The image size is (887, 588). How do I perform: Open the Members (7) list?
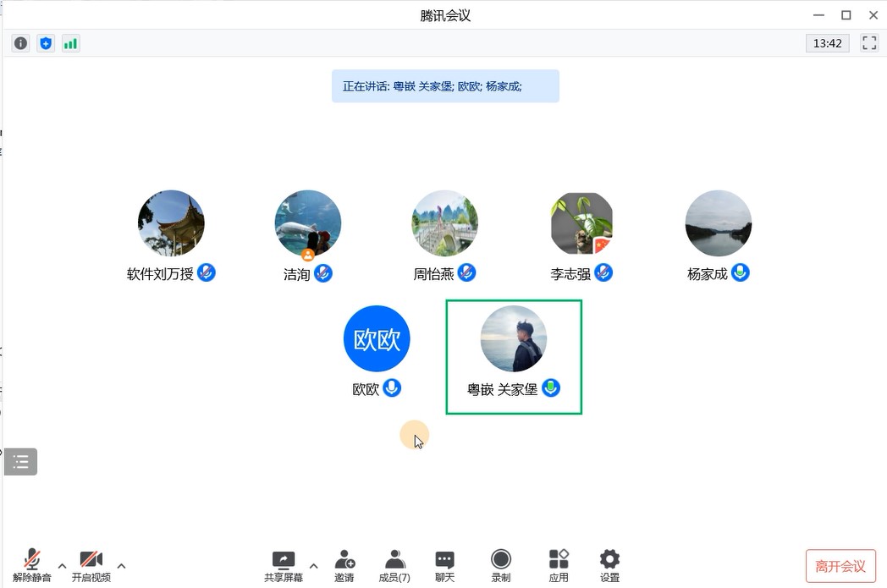tap(394, 565)
